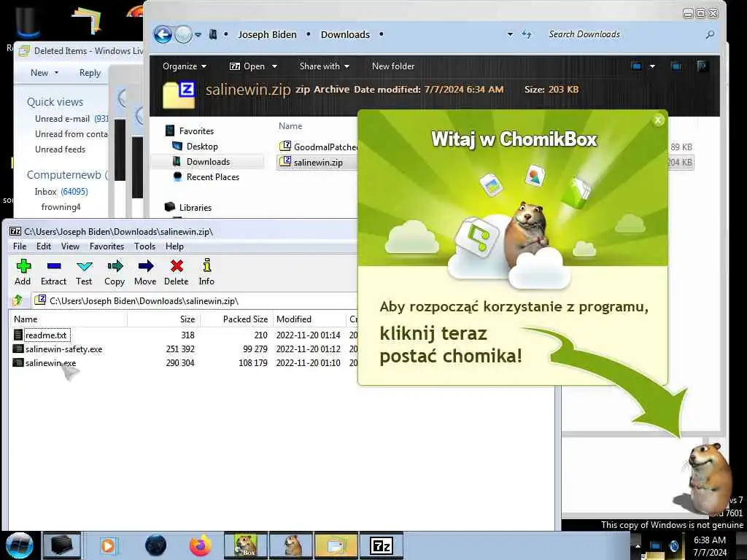Select Libraries in the Explorer navigation pane
The height and width of the screenshot is (560, 747).
click(x=196, y=207)
